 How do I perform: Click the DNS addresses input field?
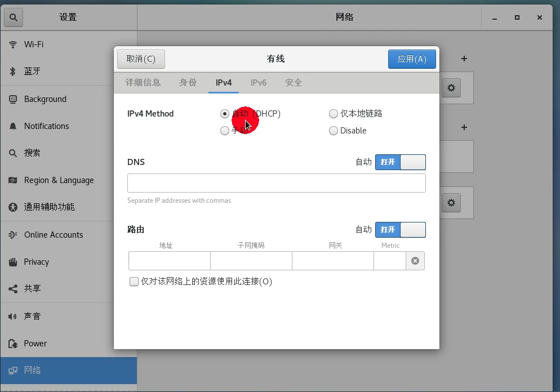pyautogui.click(x=277, y=183)
